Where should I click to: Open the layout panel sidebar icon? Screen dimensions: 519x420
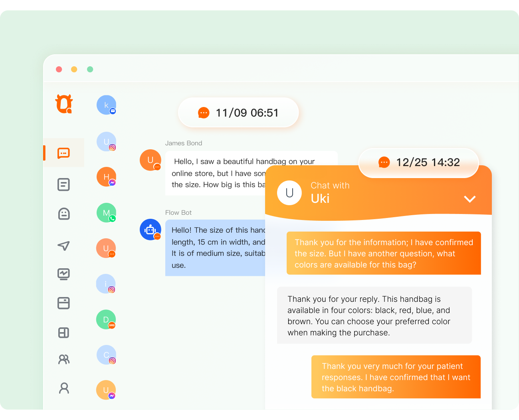[63, 333]
